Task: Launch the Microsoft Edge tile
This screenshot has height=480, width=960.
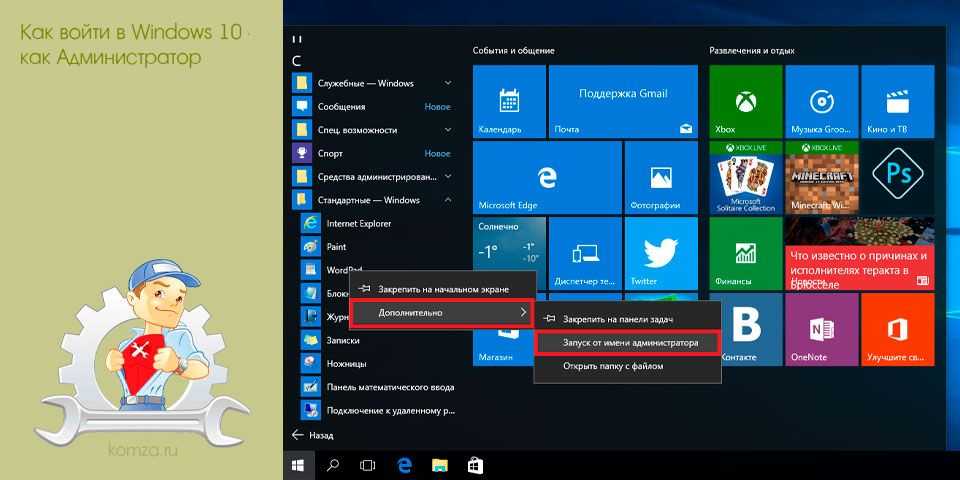Action: (x=547, y=177)
